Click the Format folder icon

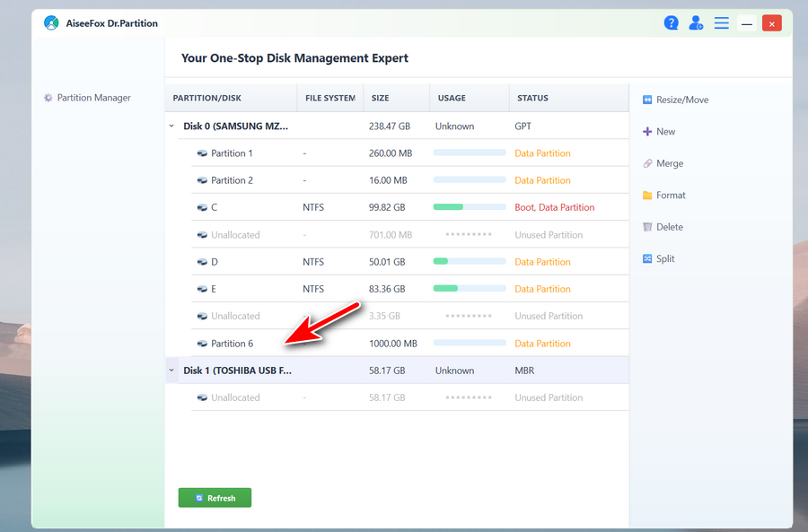pos(647,196)
